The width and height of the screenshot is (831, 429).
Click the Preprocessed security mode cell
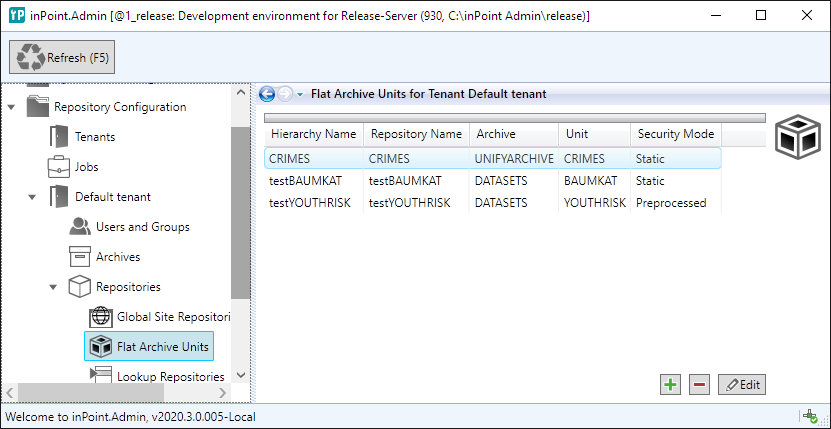[x=671, y=203]
